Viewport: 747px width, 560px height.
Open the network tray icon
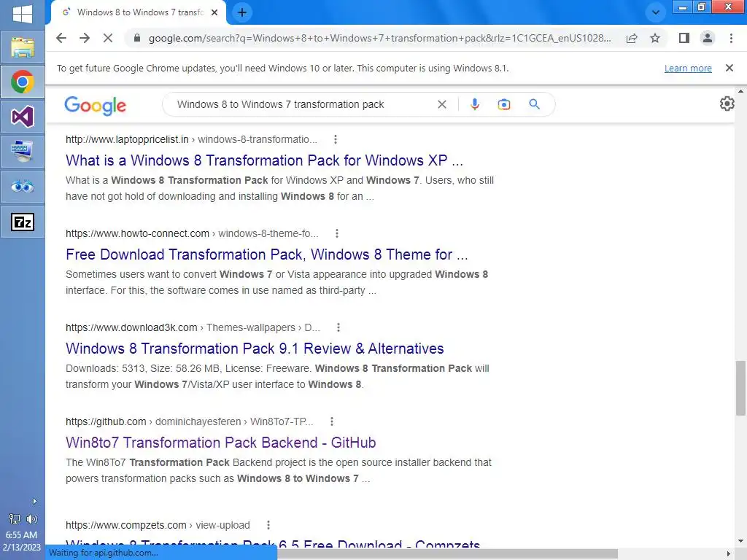coord(15,519)
